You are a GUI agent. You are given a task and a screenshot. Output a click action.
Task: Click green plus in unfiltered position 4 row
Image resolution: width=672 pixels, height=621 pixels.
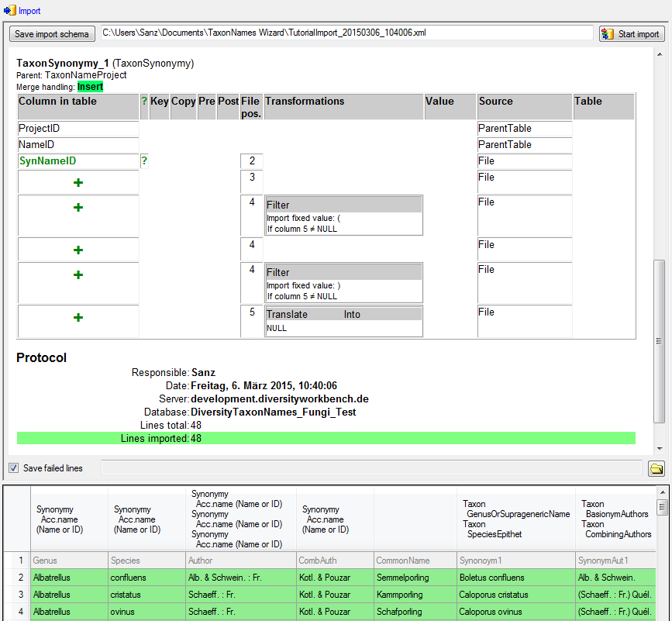(x=78, y=250)
